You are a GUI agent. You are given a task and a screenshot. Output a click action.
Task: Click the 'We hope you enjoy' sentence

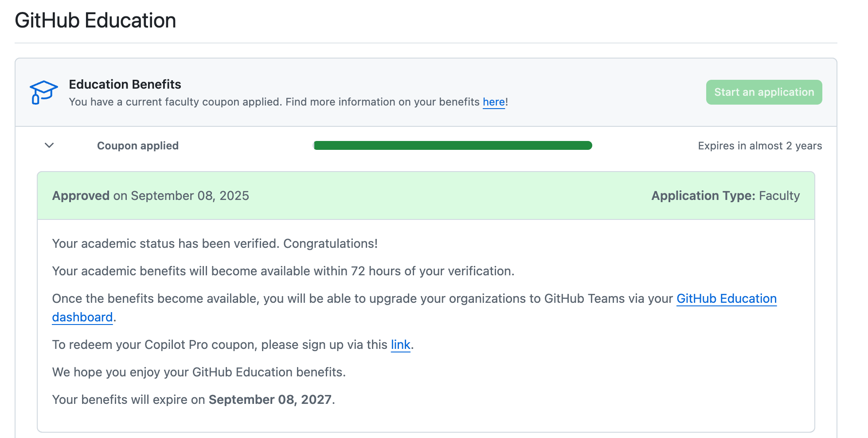199,372
